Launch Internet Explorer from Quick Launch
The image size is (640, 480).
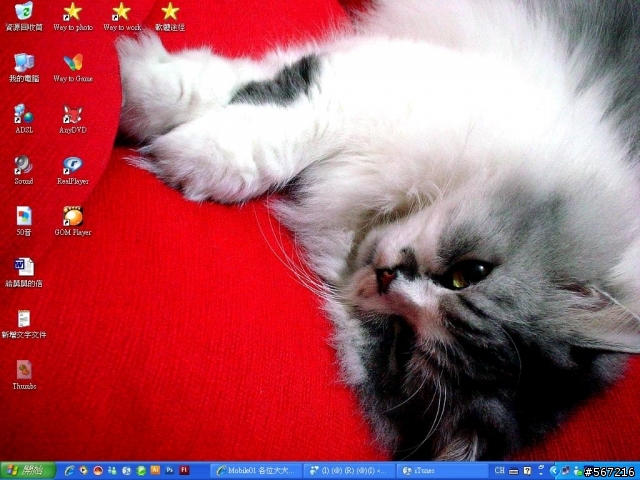(69, 471)
